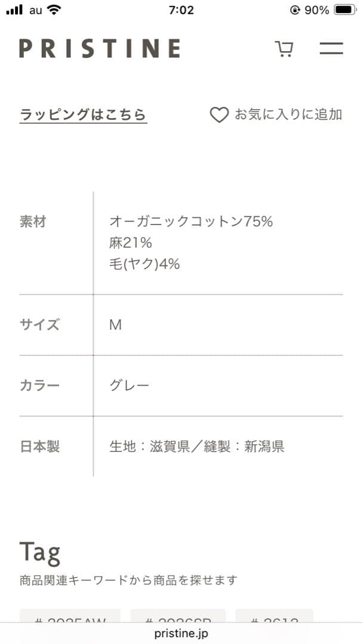Click the グレー color value

coord(129,385)
